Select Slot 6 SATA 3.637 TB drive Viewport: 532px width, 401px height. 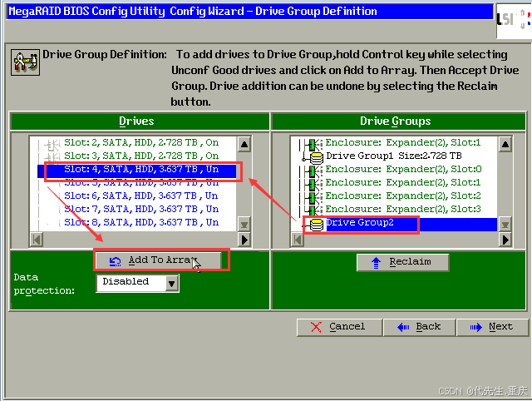pos(141,196)
